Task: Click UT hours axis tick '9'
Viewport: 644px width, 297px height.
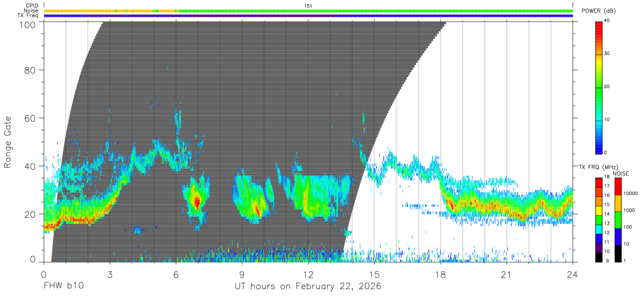Action: [x=242, y=274]
